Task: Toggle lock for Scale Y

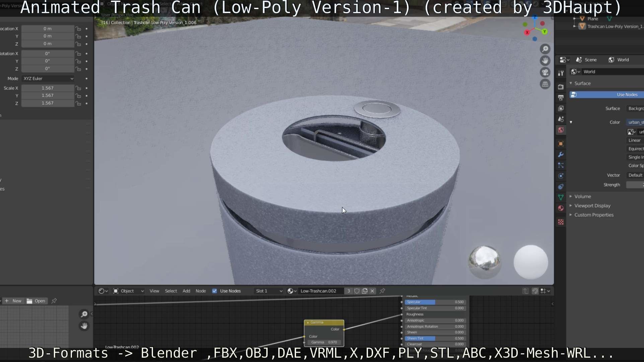Action: click(x=78, y=96)
